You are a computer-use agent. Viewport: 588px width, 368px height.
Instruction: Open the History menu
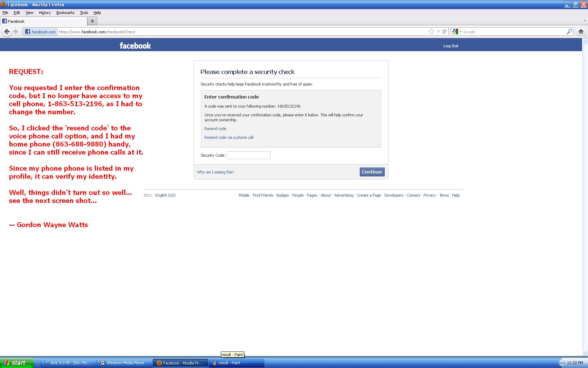(x=45, y=13)
